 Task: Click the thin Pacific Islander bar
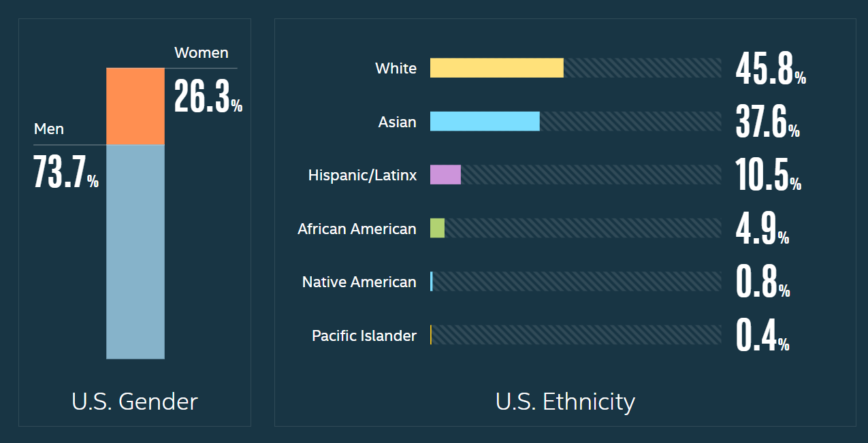point(431,335)
